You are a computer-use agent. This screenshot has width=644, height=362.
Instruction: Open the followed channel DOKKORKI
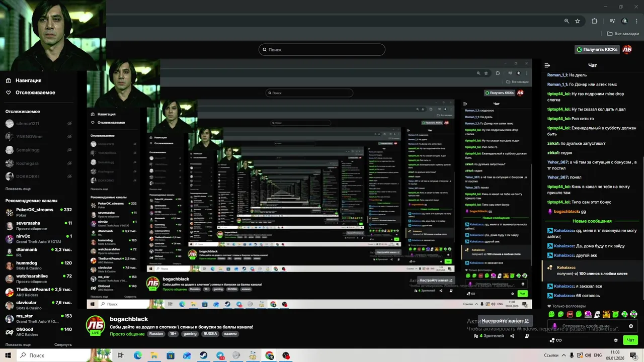tap(38, 176)
